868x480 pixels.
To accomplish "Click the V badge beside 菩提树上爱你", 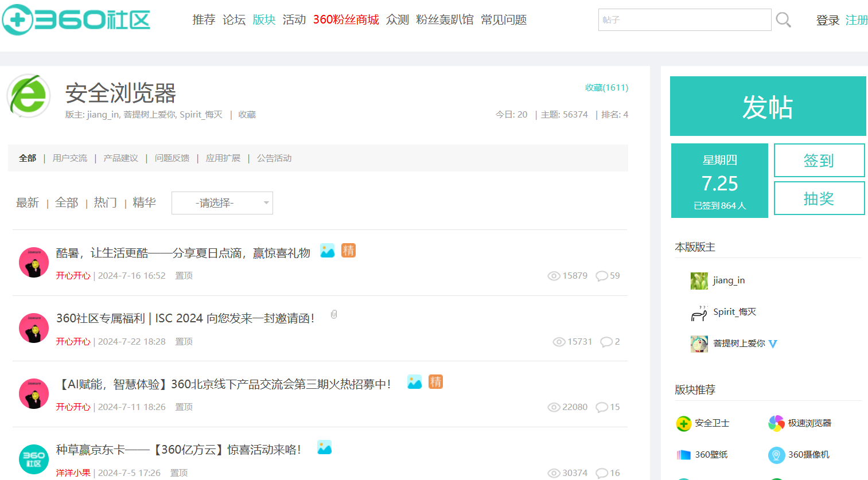I will (x=773, y=344).
